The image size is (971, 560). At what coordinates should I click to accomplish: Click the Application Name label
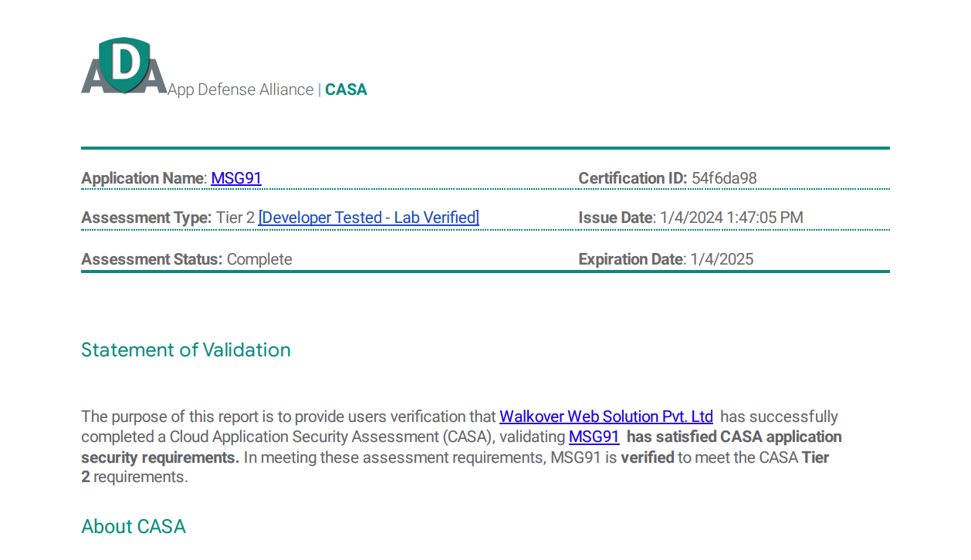[x=144, y=178]
